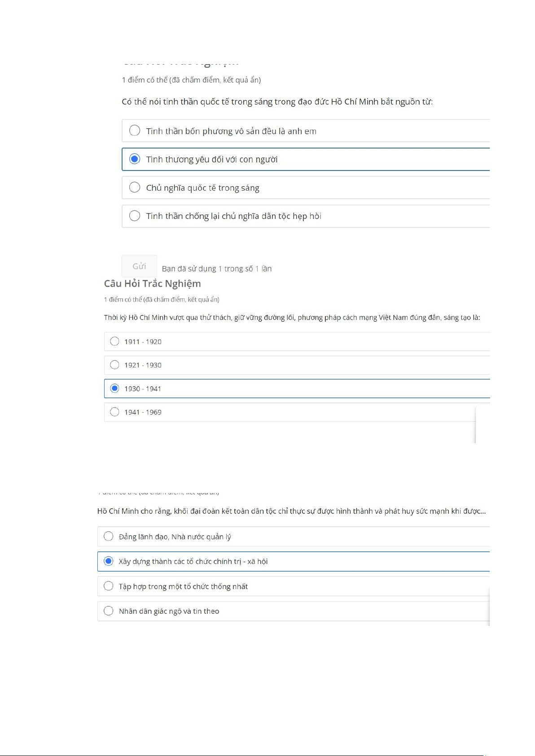This screenshot has height=756, width=535.
Task: Pick "Tinh thần chống lại chủ nghĩa dân tộc hẹp hòi"
Action: 135,216
